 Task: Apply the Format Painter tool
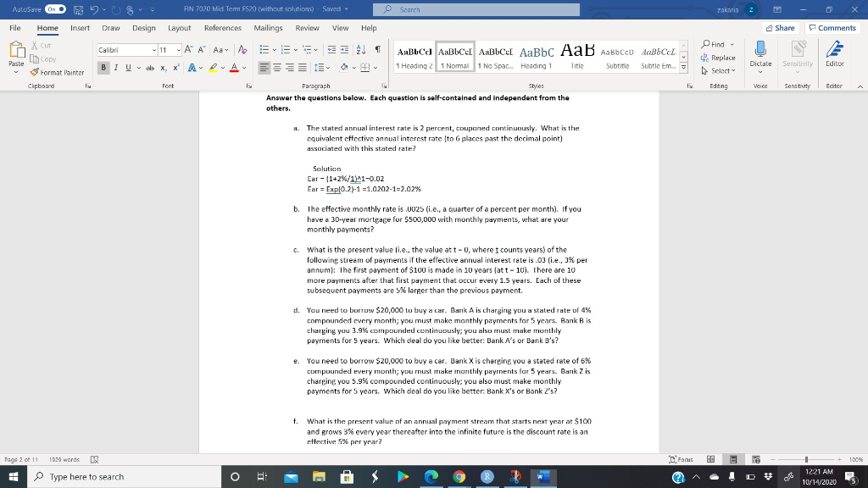(57, 73)
